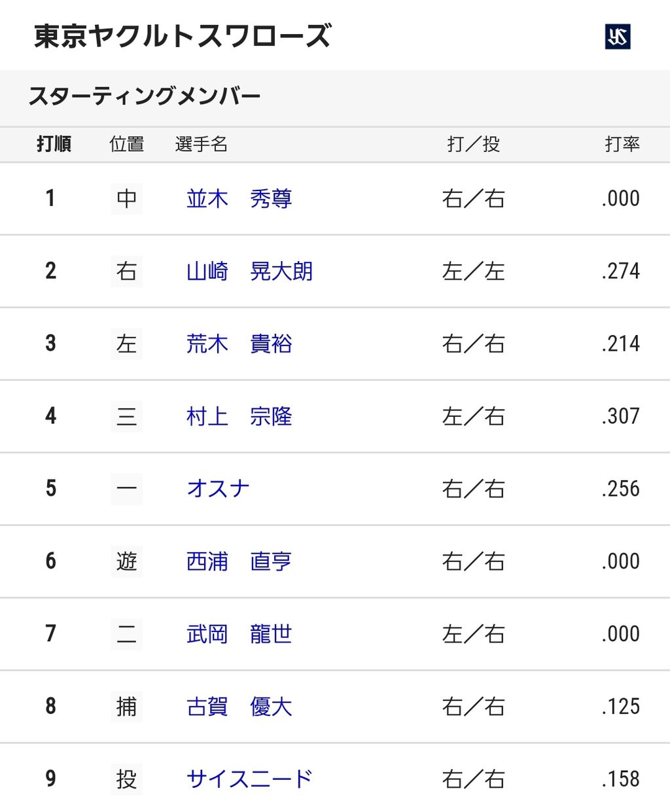This screenshot has width=670, height=812.
Task: Click the 東京ヤクルトスワローズ team heading
Action: (183, 37)
